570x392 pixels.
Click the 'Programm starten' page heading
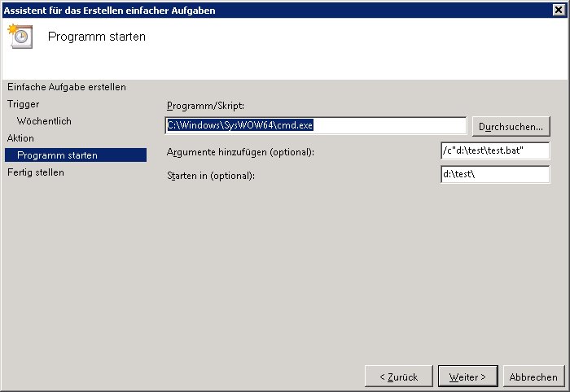[97, 37]
